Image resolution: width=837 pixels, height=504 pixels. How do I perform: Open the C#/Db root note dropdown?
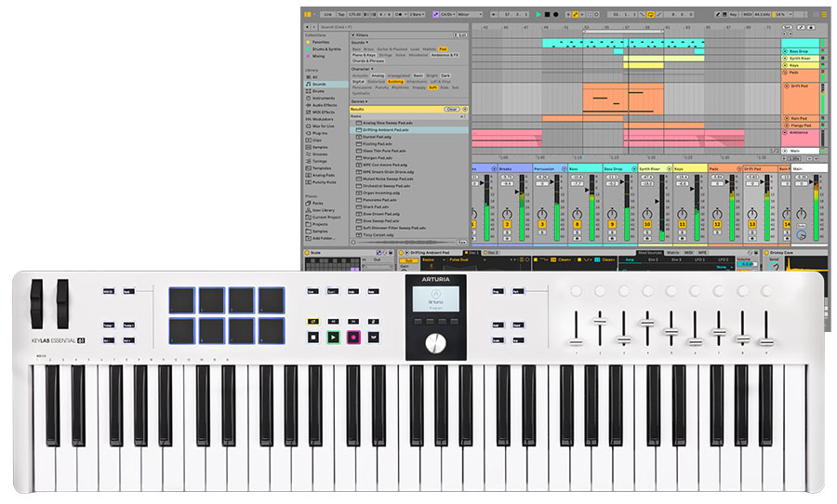coord(448,15)
